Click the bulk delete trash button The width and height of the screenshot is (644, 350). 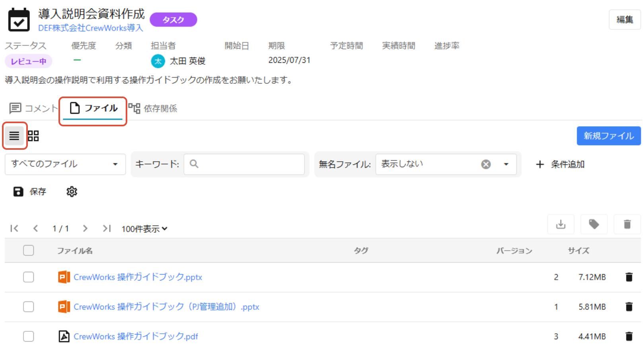point(627,224)
